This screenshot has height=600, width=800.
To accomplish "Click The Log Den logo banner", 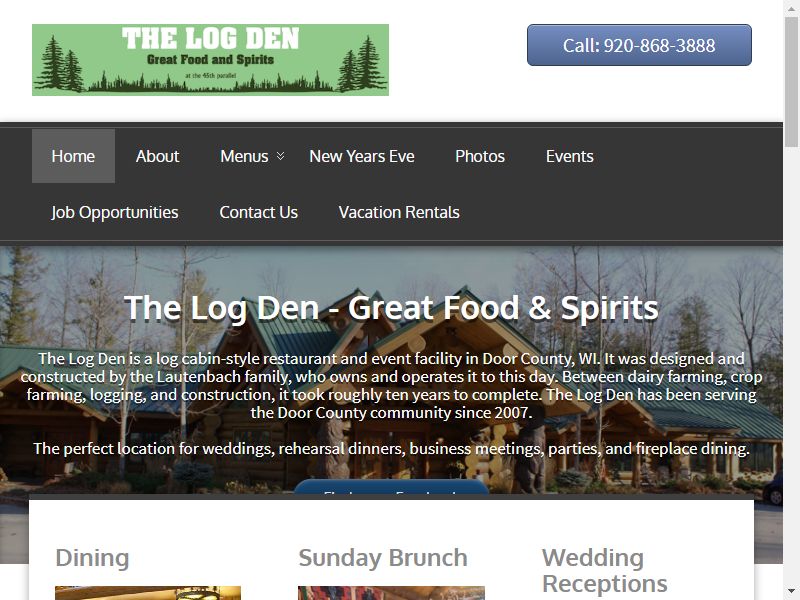I will point(210,60).
